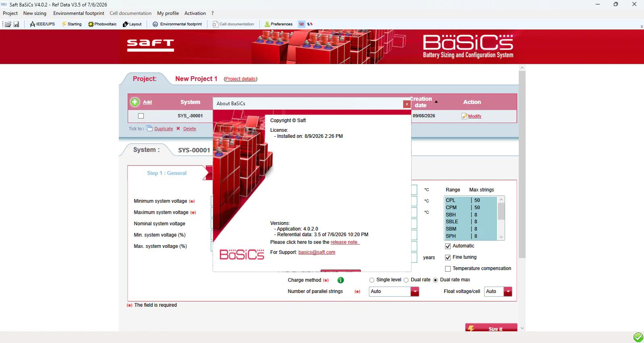Open Environmental footprint from the toolbar
Screen dimensions: 644x343
[x=177, y=24]
